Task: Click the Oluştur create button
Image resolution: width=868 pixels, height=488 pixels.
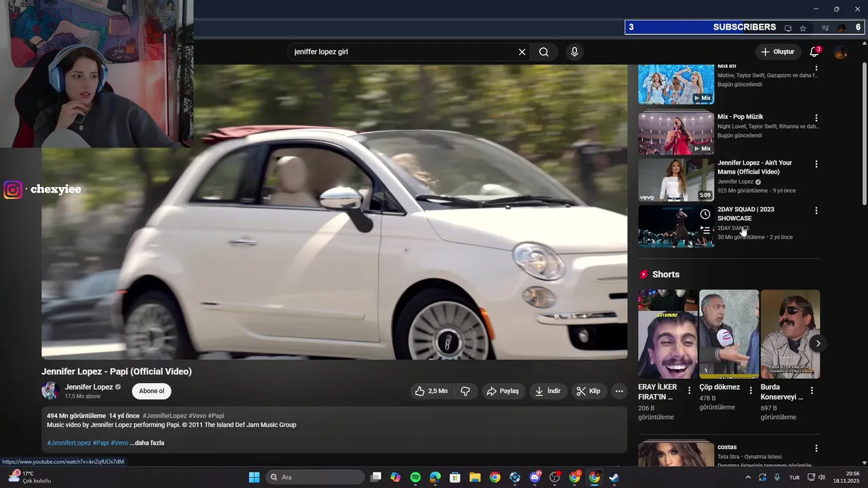Action: [777, 52]
